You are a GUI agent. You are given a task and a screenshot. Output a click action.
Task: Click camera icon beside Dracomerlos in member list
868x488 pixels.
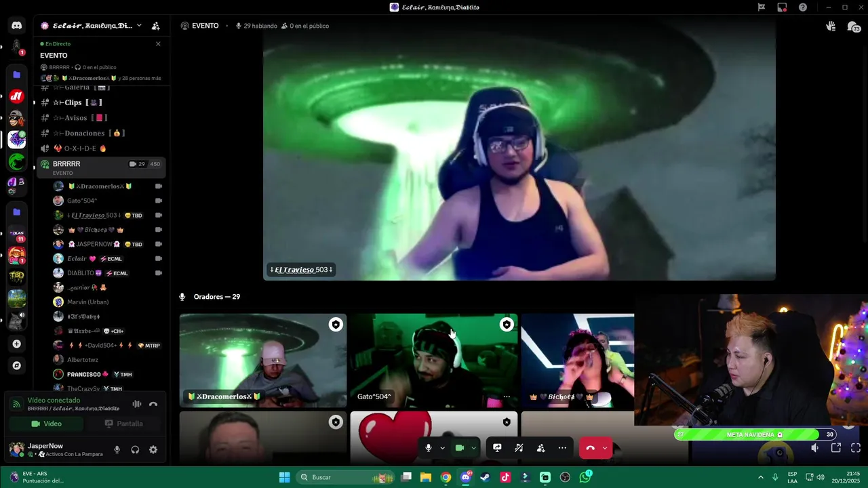(x=159, y=186)
